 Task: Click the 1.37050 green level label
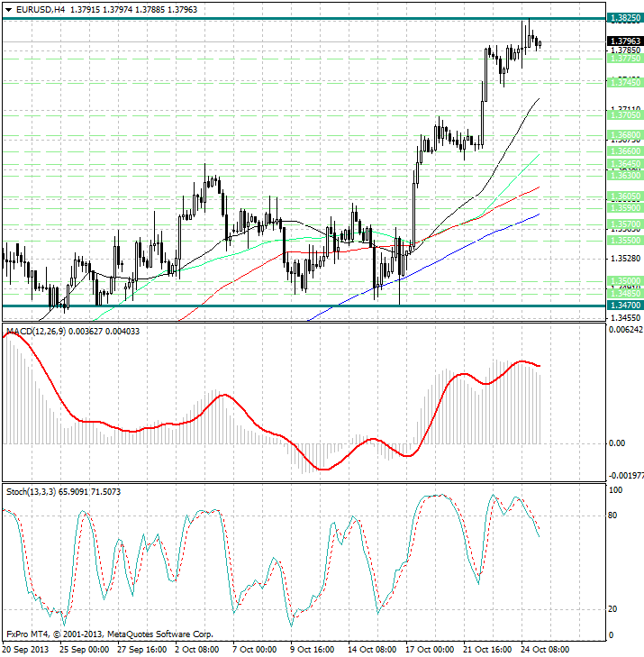(625, 114)
